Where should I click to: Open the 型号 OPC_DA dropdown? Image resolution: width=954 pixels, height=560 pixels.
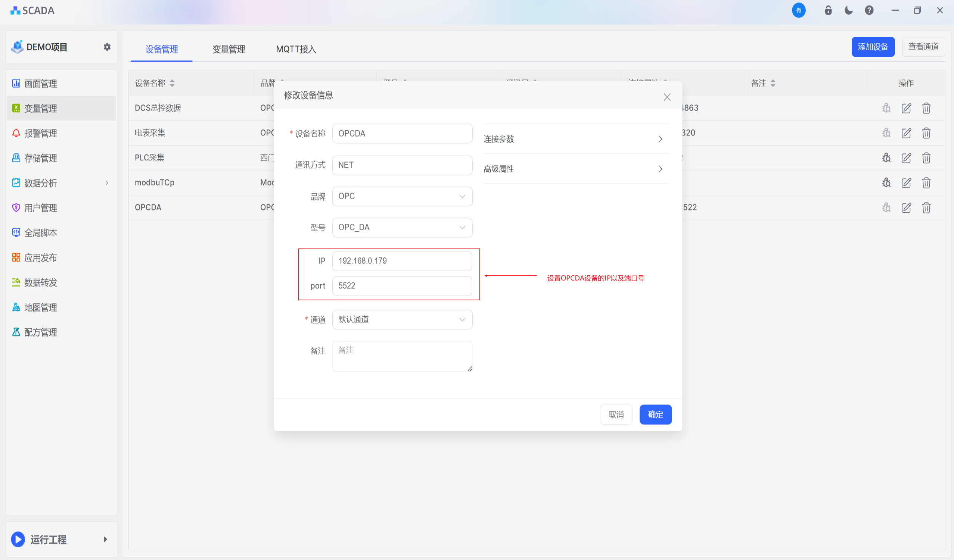pyautogui.click(x=402, y=228)
